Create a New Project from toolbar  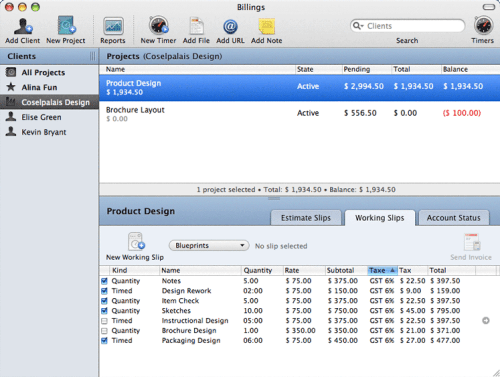pos(66,25)
